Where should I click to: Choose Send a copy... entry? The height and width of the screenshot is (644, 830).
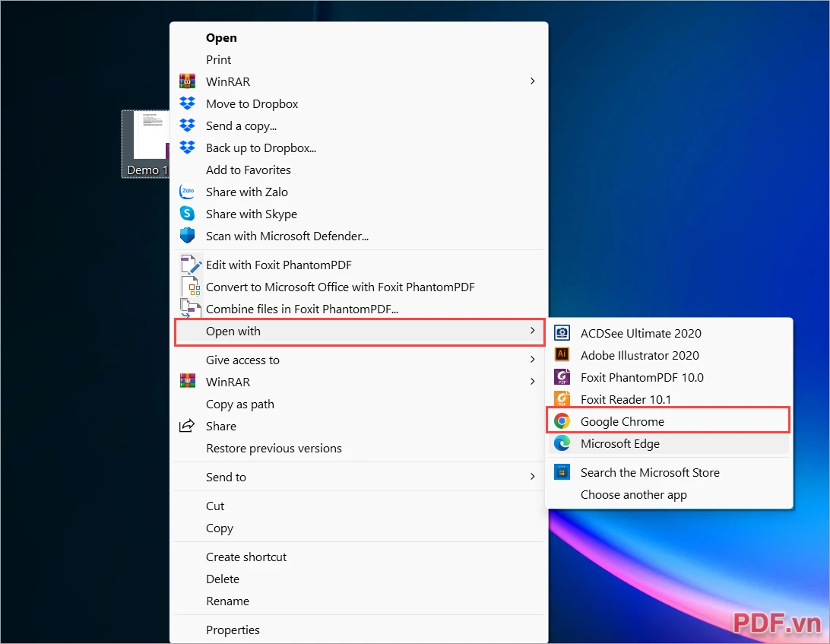point(359,126)
